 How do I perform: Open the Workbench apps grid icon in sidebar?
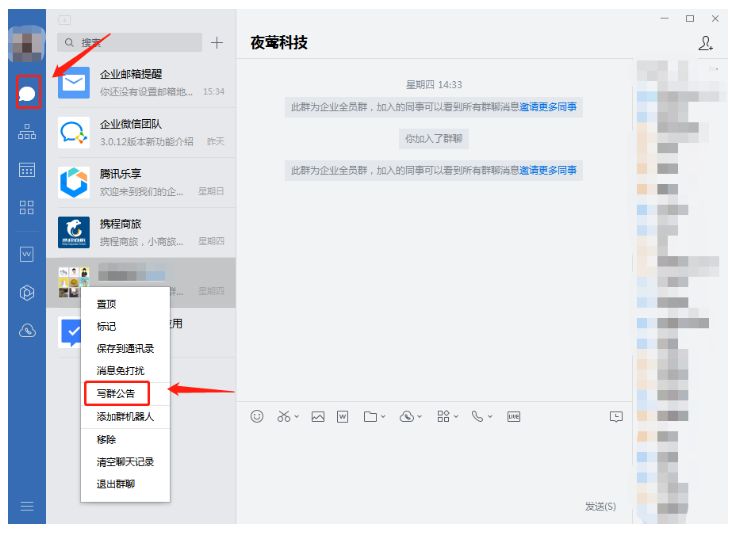(x=27, y=207)
